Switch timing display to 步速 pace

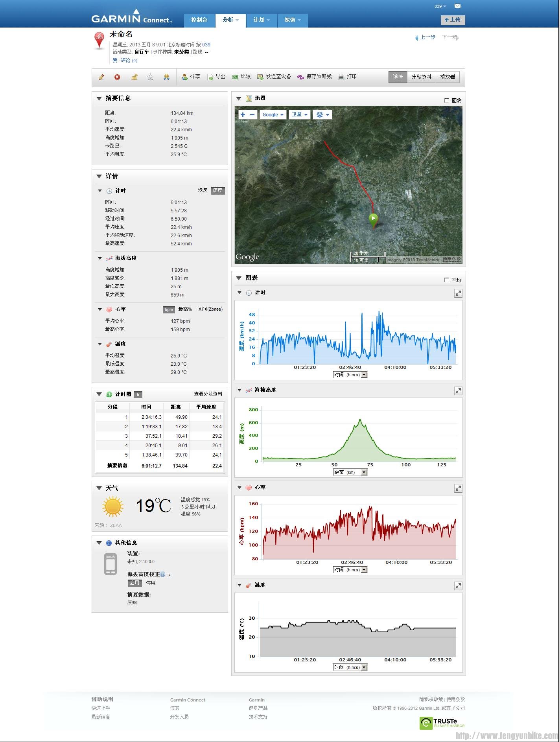202,190
